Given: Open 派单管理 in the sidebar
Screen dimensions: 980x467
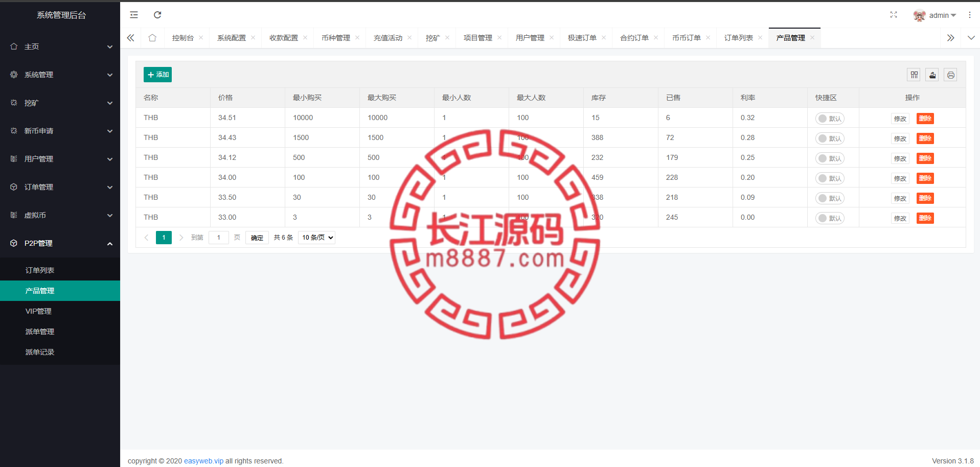Looking at the screenshot, I should tap(60, 332).
